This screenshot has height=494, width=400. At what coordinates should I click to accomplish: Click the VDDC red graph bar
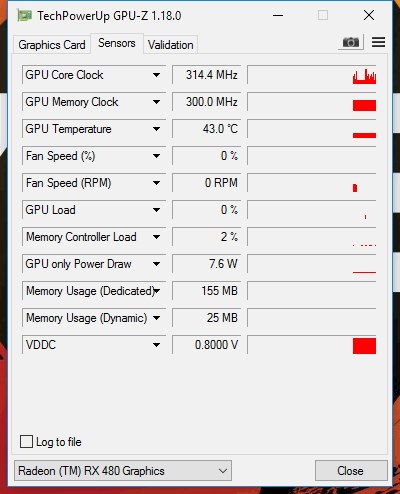(364, 346)
